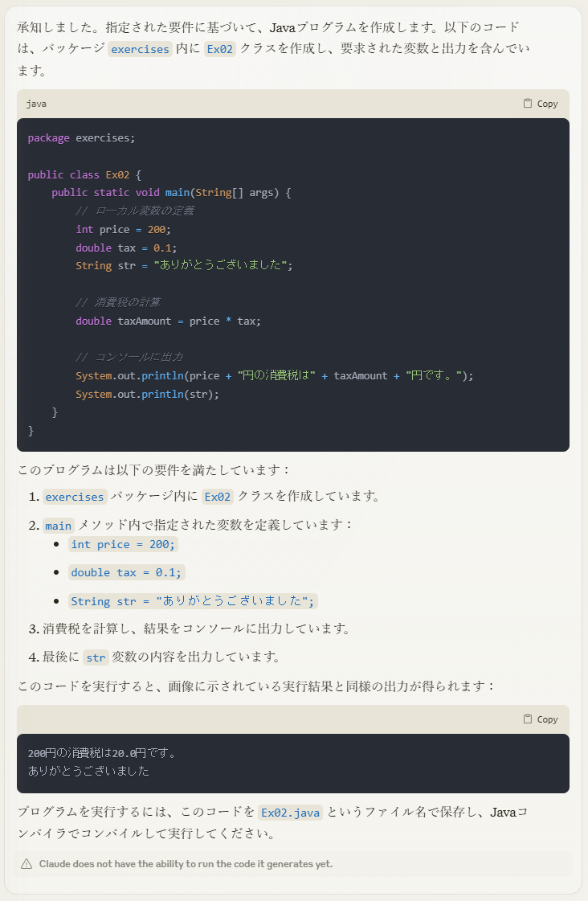
Task: Click the 'int price = 200;' bullet snippet
Action: 123,544
